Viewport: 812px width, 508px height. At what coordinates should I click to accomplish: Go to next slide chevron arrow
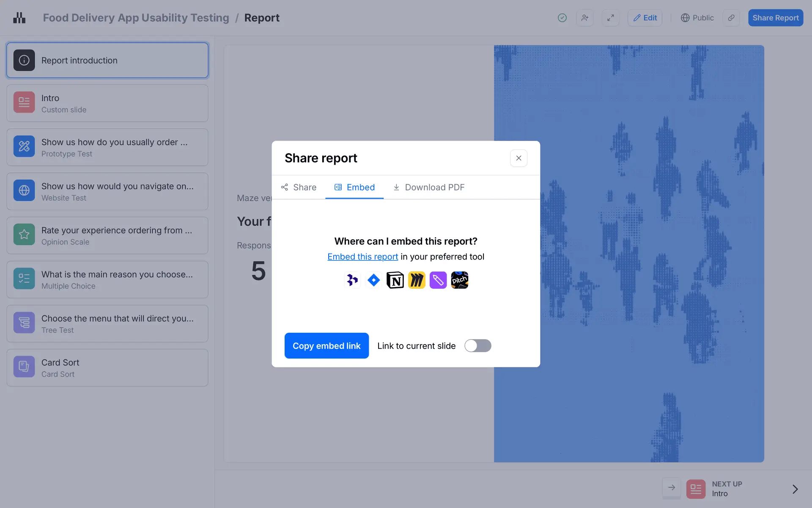(x=795, y=489)
